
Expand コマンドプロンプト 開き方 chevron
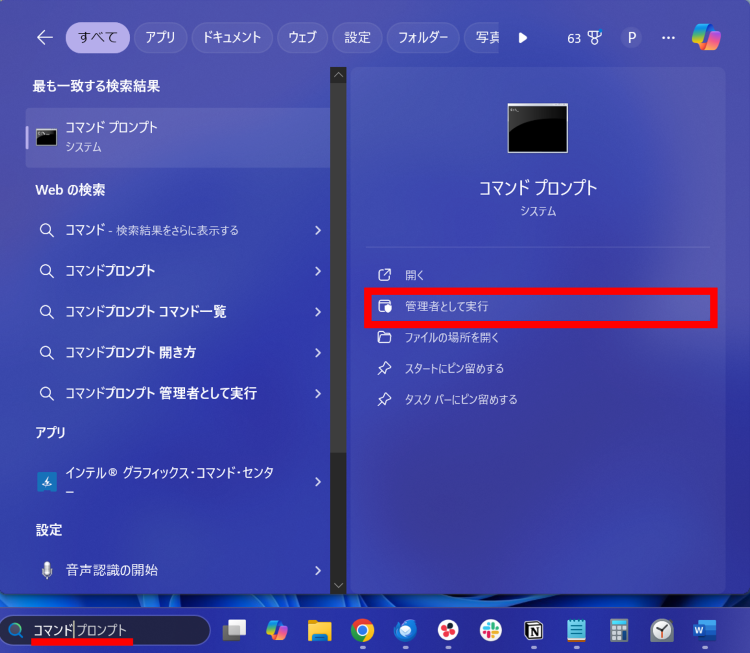318,353
